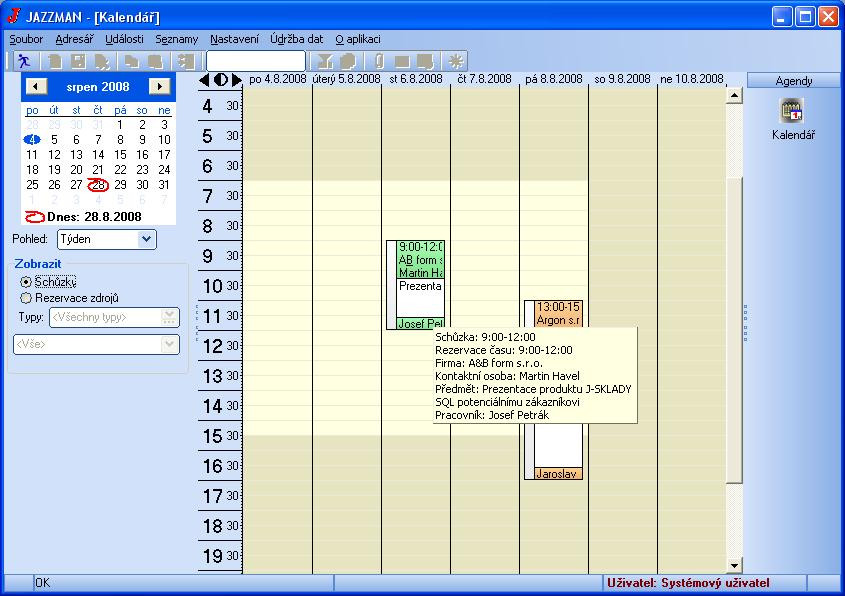Open the Pohled view dropdown

(x=146, y=239)
